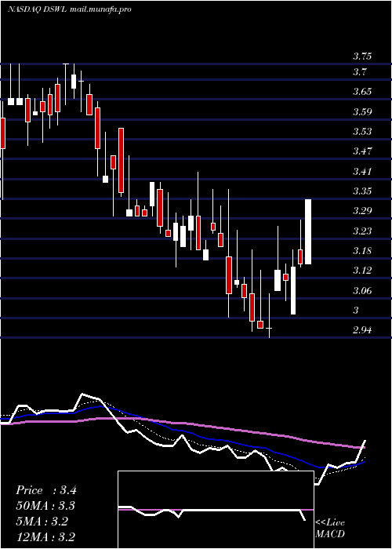Click the 3.29 price axis label
The image size is (392, 549).
(x=362, y=211)
